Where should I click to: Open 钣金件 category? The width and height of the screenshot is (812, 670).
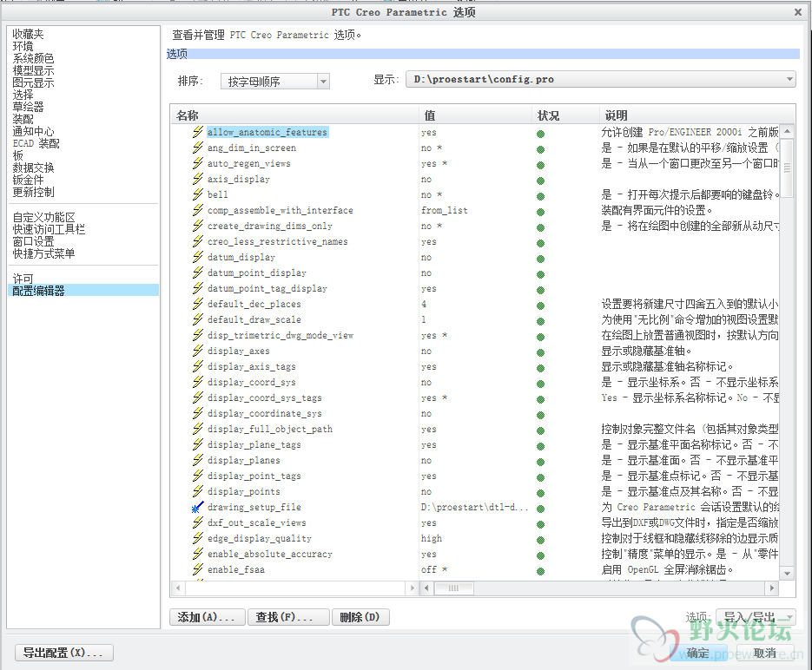(x=28, y=180)
